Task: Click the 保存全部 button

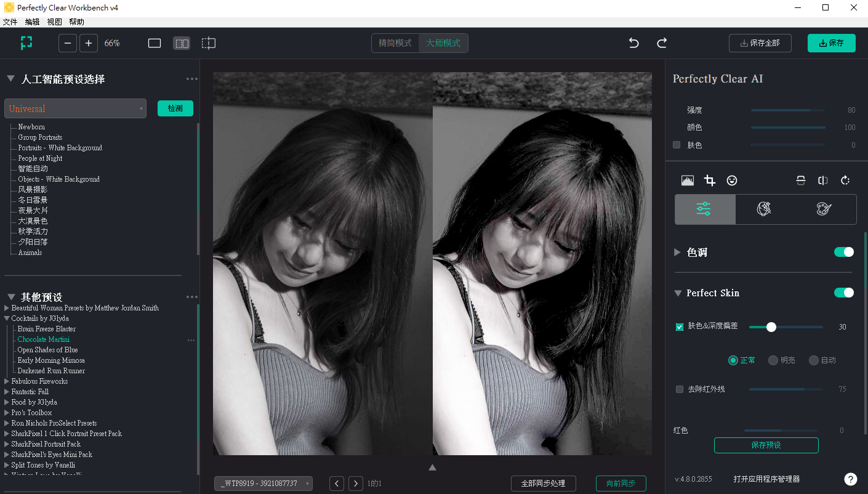Action: pyautogui.click(x=760, y=43)
